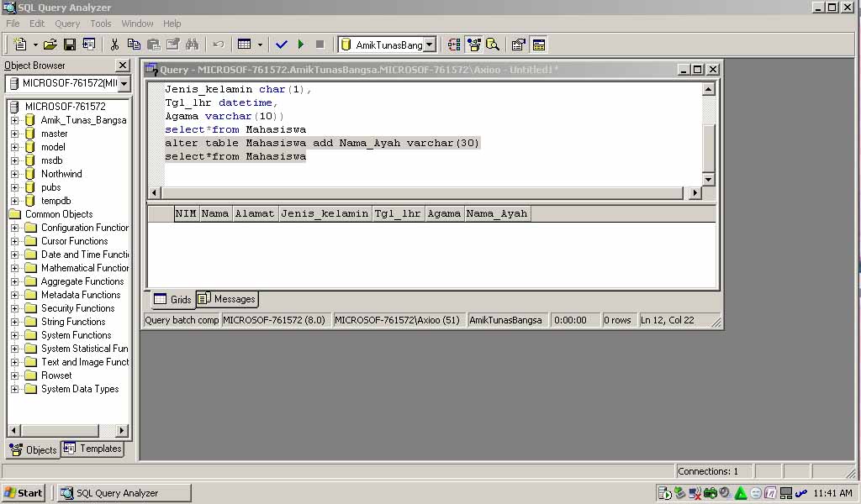Click the Execute Mode grid icon
Image resolution: width=861 pixels, height=504 pixels.
coord(245,45)
